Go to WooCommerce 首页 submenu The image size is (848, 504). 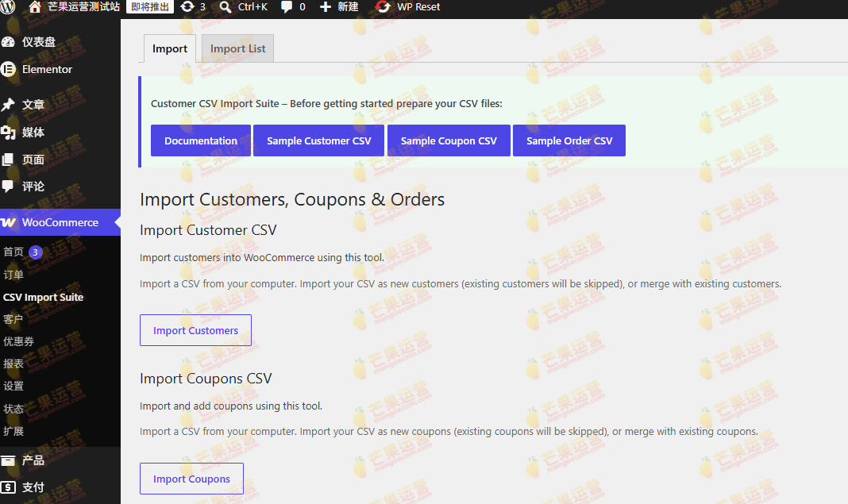click(13, 252)
